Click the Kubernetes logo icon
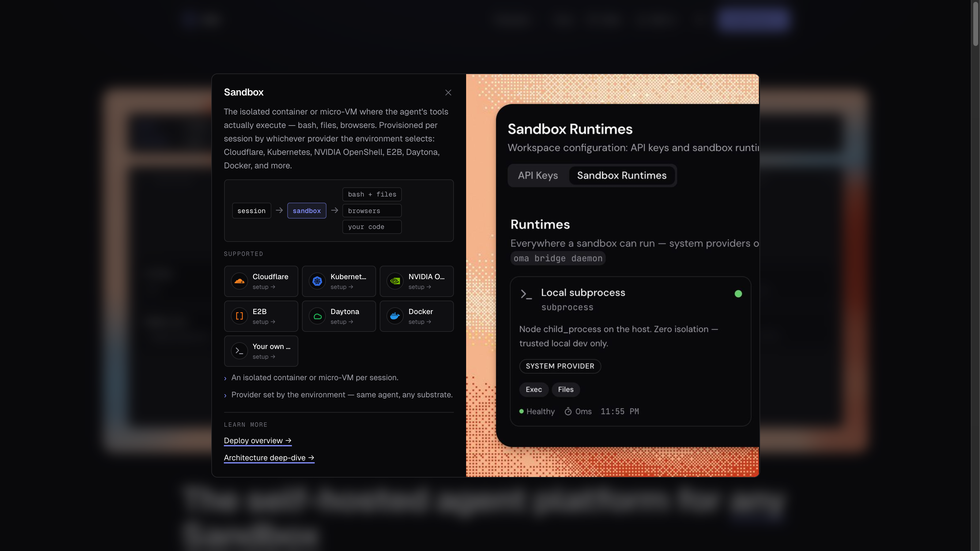This screenshot has height=551, width=980. [317, 281]
